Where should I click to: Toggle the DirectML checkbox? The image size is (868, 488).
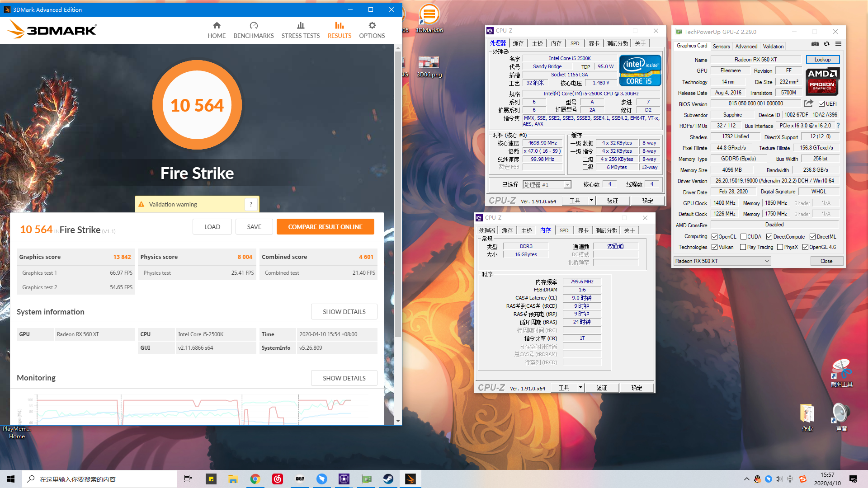(x=812, y=237)
